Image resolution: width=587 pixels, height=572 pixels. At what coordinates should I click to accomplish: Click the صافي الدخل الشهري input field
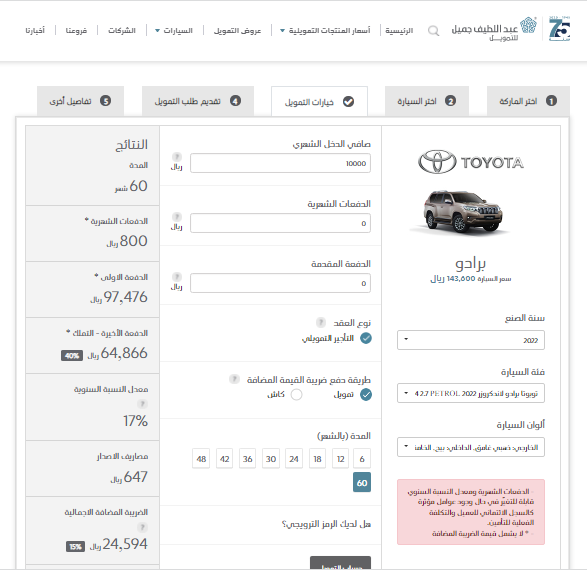pyautogui.click(x=280, y=163)
